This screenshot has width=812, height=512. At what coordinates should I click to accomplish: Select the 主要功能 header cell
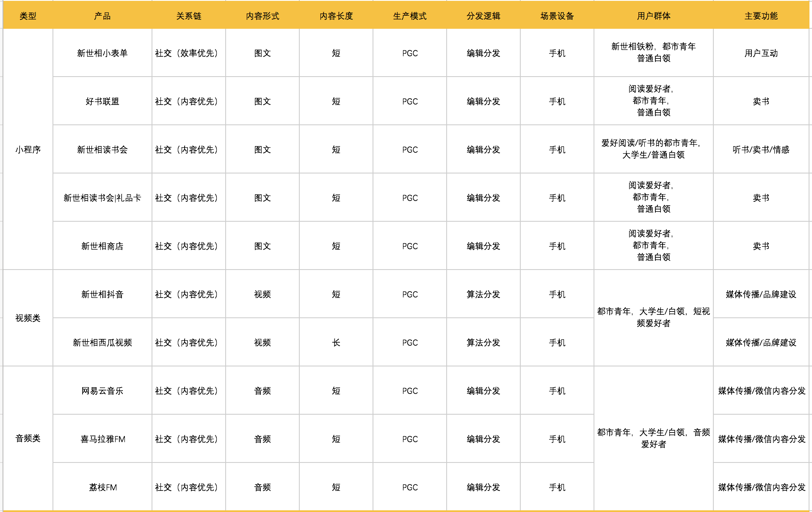pos(761,16)
